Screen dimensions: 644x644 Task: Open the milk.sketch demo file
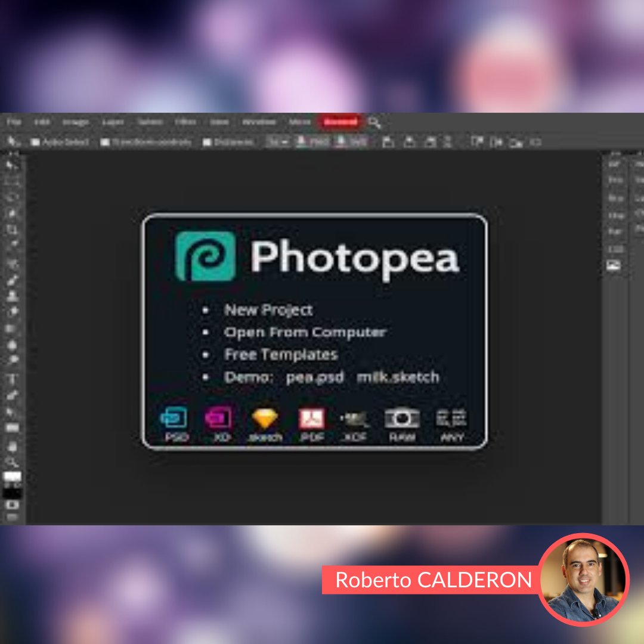pos(398,377)
